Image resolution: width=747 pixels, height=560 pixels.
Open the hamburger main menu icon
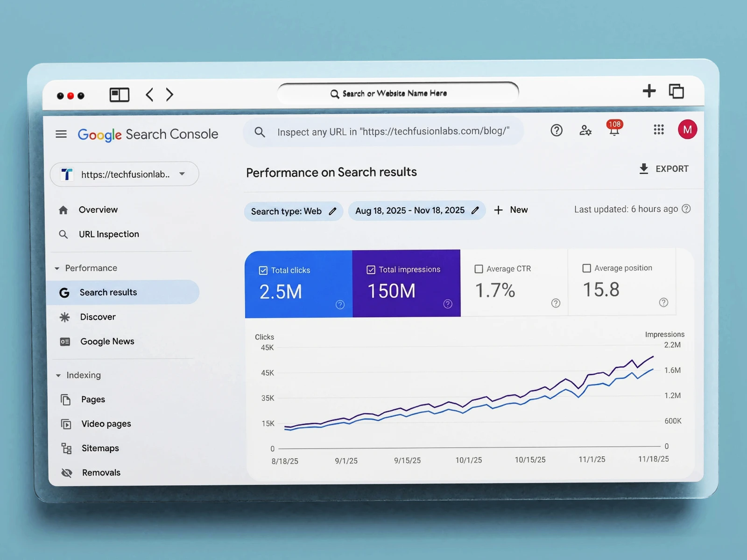pyautogui.click(x=61, y=134)
